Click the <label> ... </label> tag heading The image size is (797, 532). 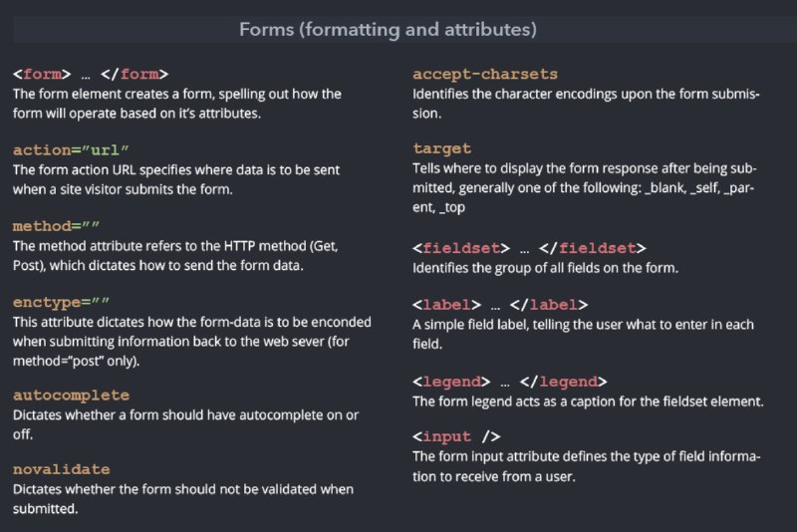[x=500, y=305]
